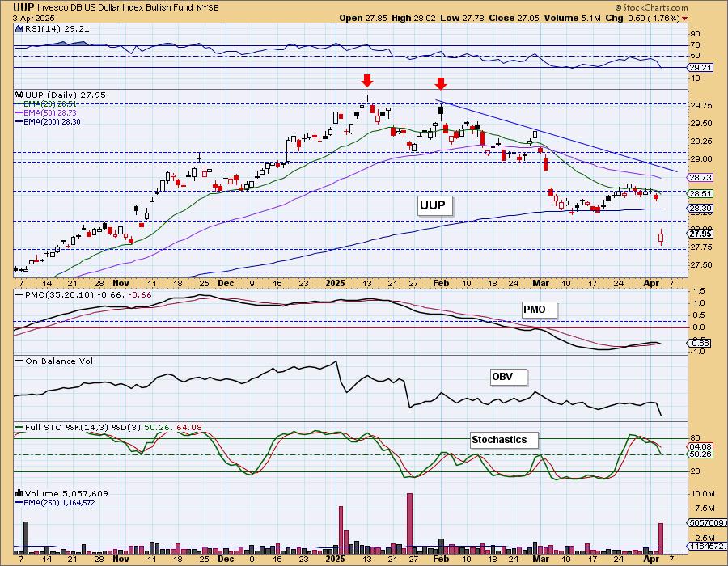The image size is (728, 566).
Task: Click the bar icon beside Volume 5,057,609
Action: (19, 493)
